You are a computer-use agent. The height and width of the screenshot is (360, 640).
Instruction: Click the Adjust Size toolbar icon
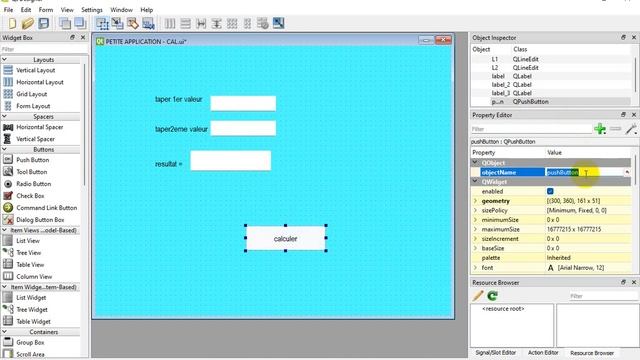point(278,23)
